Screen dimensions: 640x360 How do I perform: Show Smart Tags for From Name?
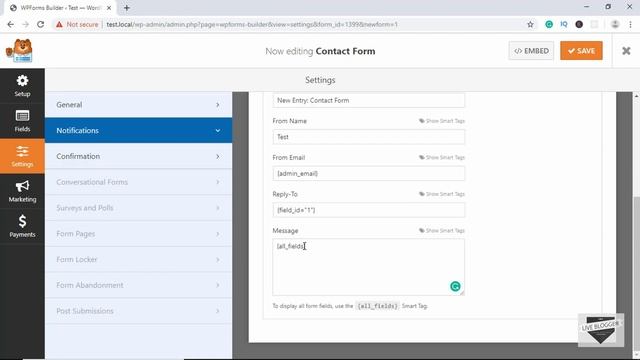[442, 121]
